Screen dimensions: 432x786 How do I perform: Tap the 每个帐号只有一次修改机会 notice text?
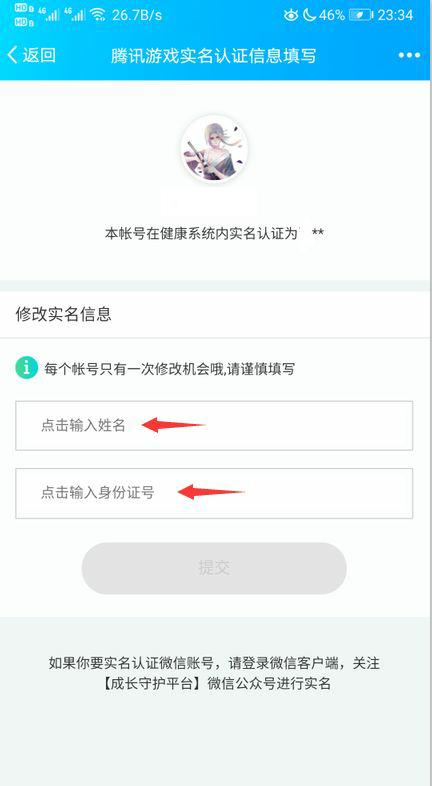point(169,369)
